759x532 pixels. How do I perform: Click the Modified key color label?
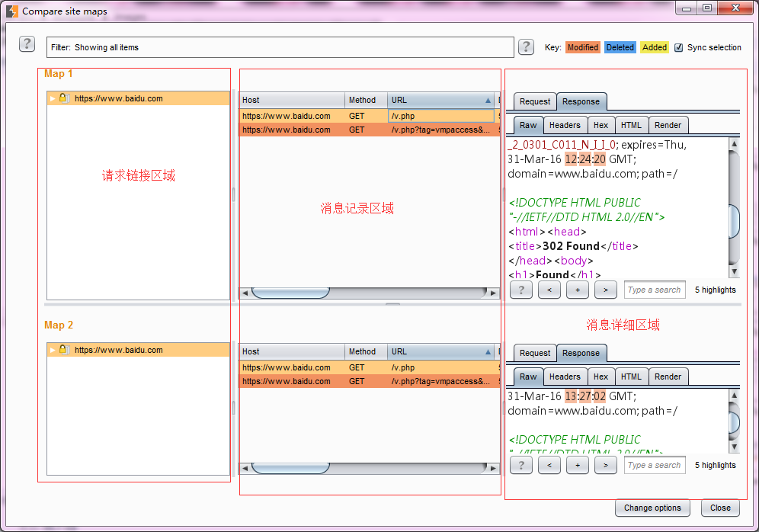(583, 47)
